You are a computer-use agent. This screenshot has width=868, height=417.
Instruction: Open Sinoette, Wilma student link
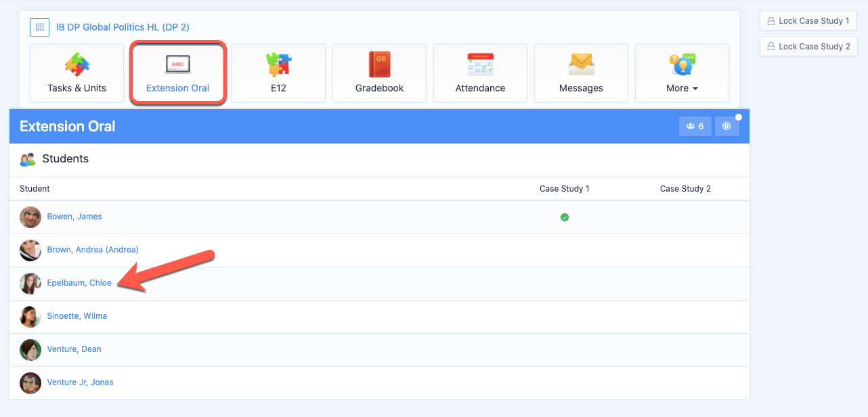tap(77, 316)
